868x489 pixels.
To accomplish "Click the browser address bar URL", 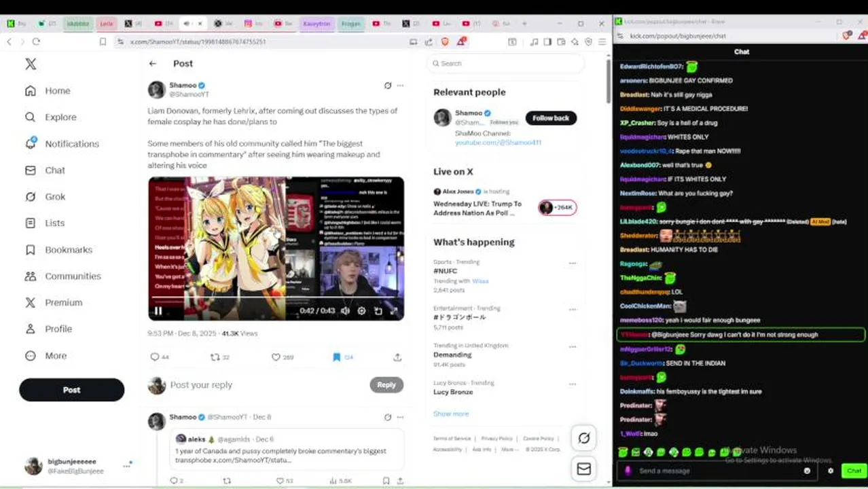I will point(198,41).
